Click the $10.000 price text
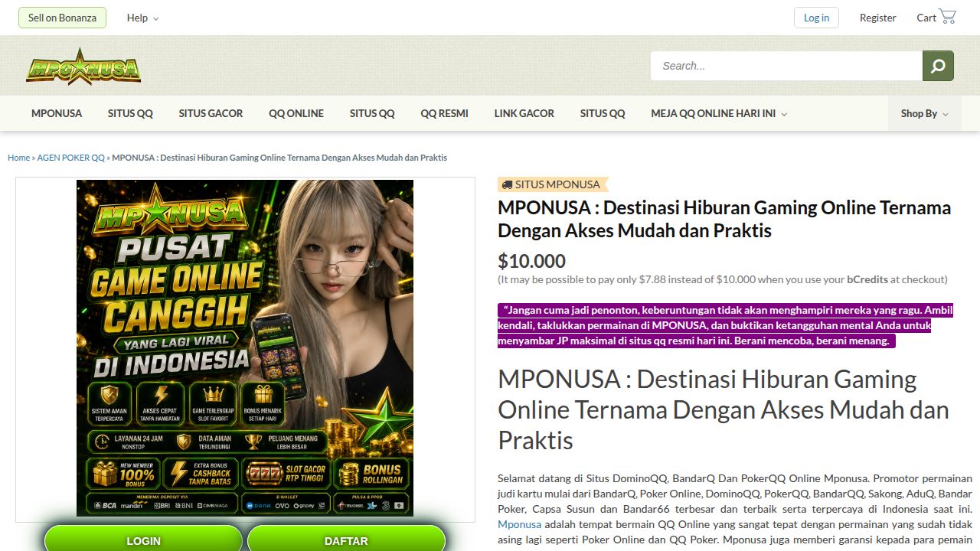Screen dimensions: 980x551 coord(531,261)
